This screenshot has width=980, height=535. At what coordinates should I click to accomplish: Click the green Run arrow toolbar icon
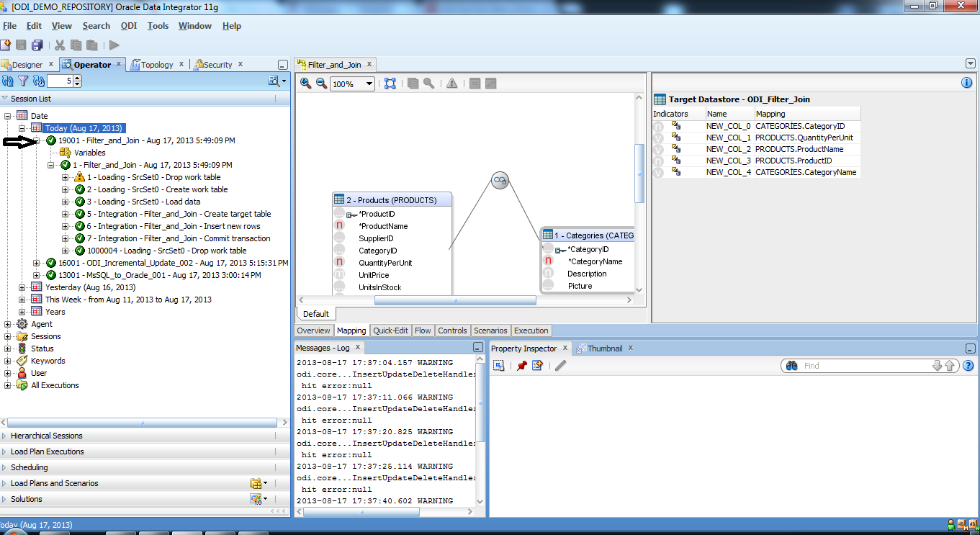[x=114, y=45]
